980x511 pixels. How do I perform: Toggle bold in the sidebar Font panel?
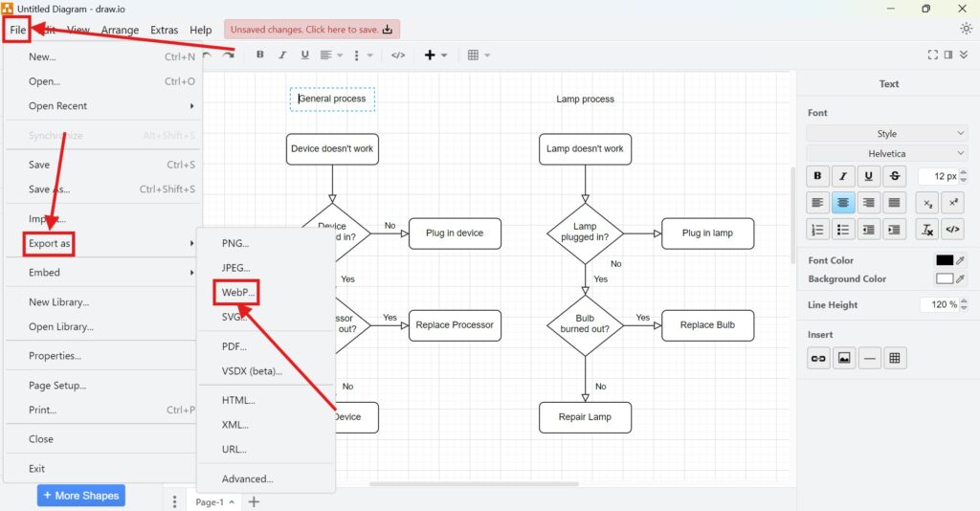817,176
